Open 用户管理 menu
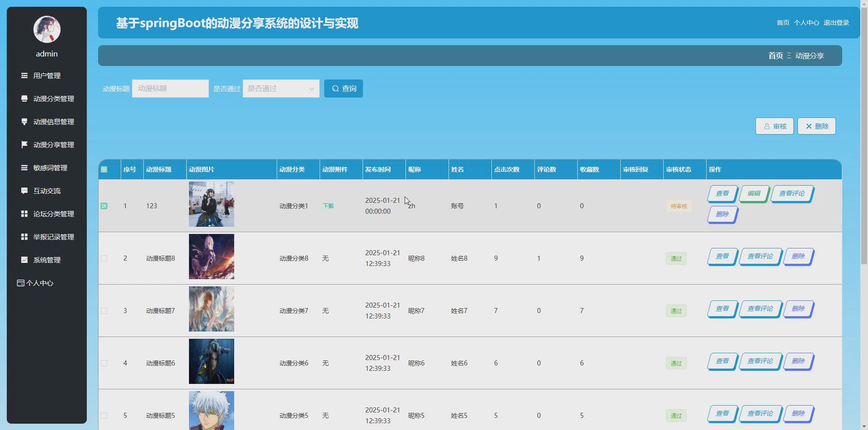This screenshot has width=868, height=430. [47, 75]
